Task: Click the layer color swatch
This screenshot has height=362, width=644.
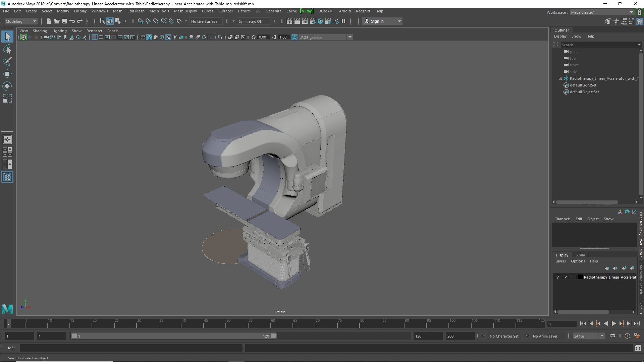Action: [580, 277]
